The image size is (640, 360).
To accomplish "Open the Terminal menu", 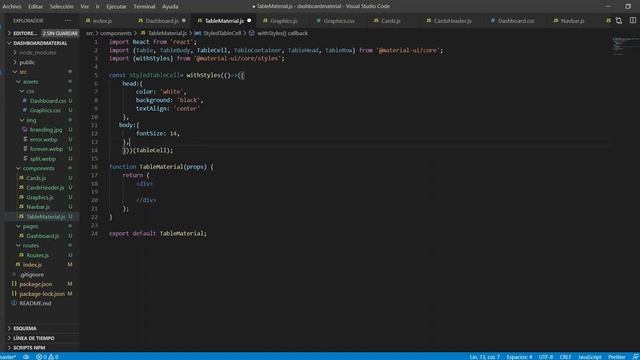I will point(144,7).
